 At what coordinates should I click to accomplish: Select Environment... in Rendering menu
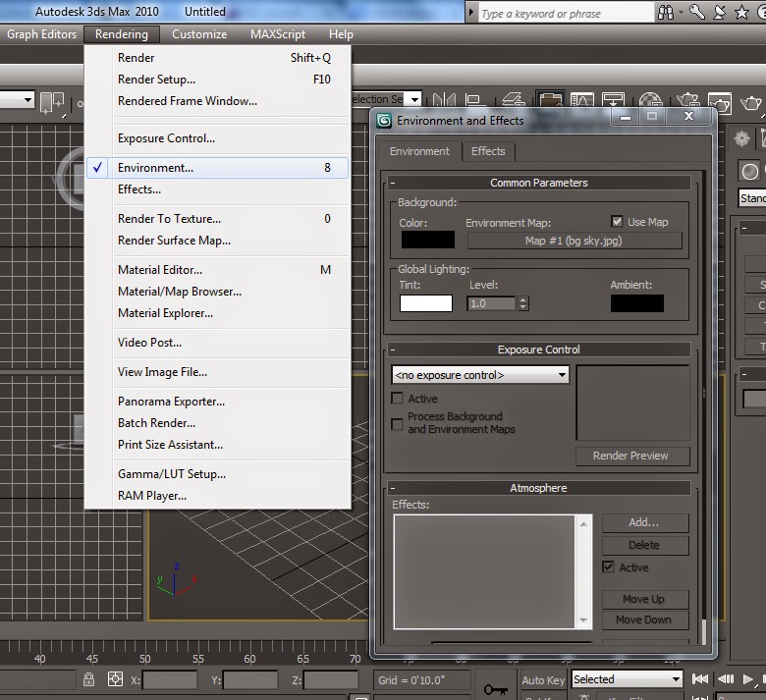click(218, 168)
